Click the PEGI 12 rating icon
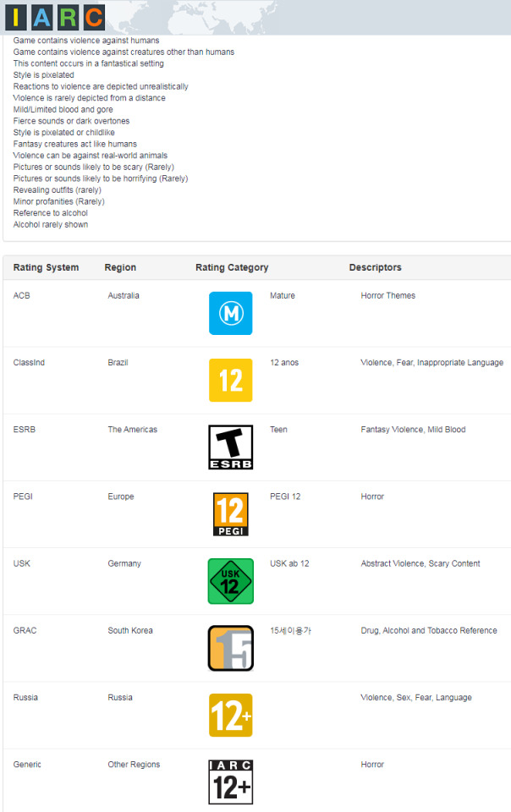511x812 pixels. (230, 514)
